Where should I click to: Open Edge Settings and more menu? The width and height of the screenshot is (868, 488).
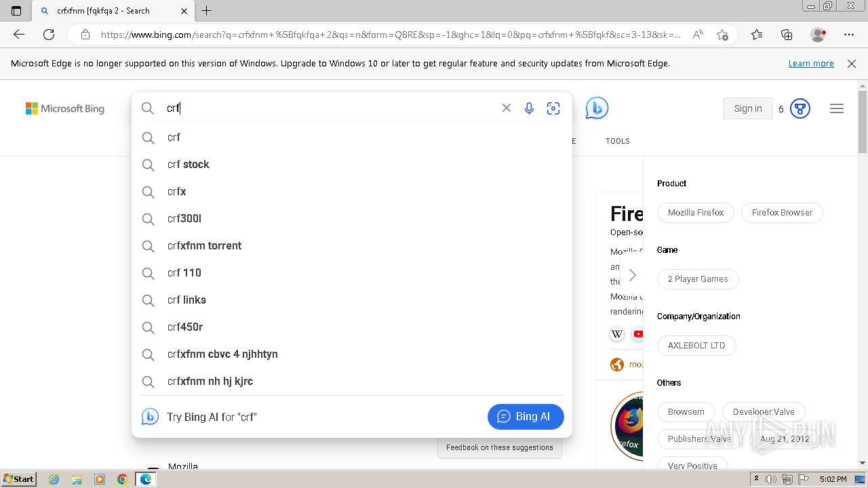[x=849, y=35]
